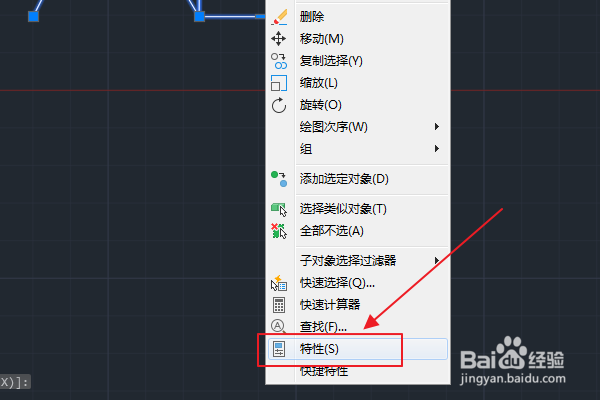The image size is (600, 400).
Task: Click the 全部不选 deselect icon
Action: [279, 231]
